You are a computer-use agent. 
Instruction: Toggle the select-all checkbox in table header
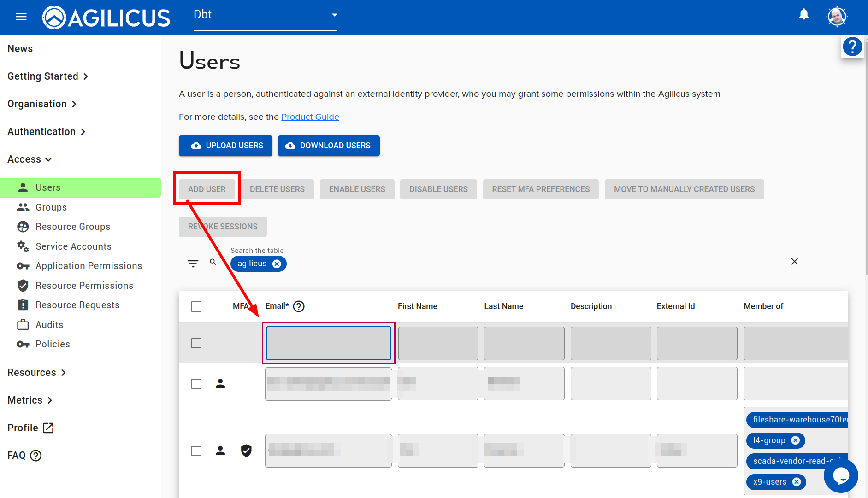(x=196, y=306)
